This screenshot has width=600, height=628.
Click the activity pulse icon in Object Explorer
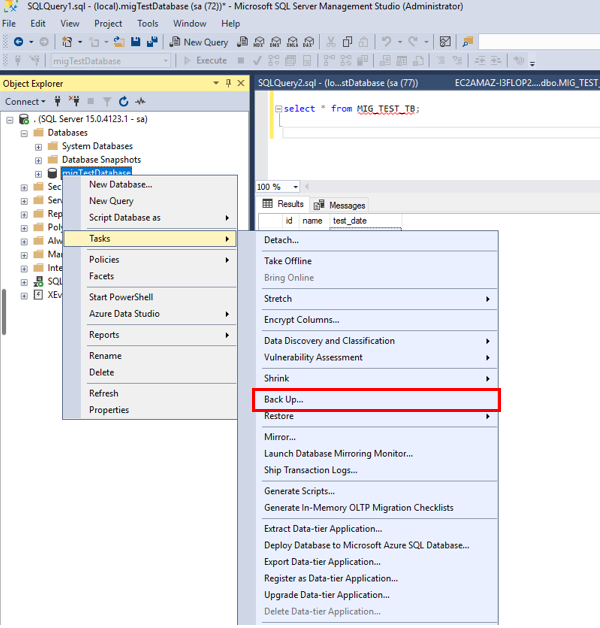140,101
